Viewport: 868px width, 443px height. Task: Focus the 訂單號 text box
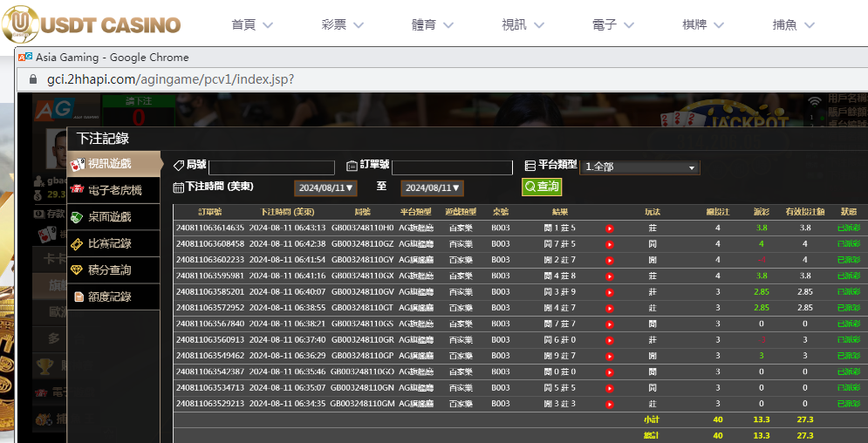[452, 167]
